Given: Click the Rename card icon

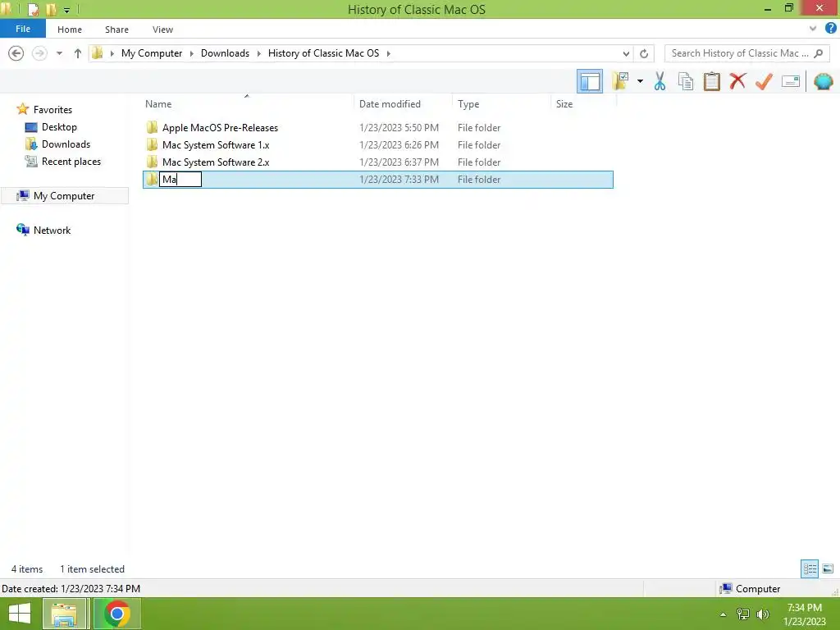Looking at the screenshot, I should (790, 81).
